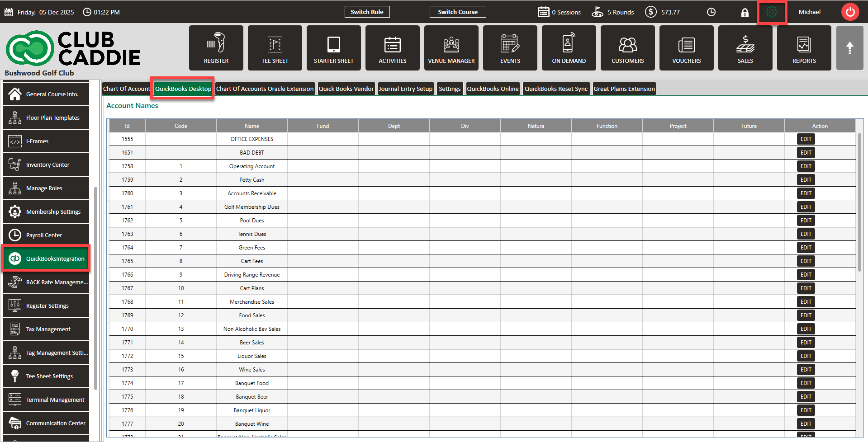Open the Venue Manager module
Viewport: 868px width, 442px height.
[451, 48]
